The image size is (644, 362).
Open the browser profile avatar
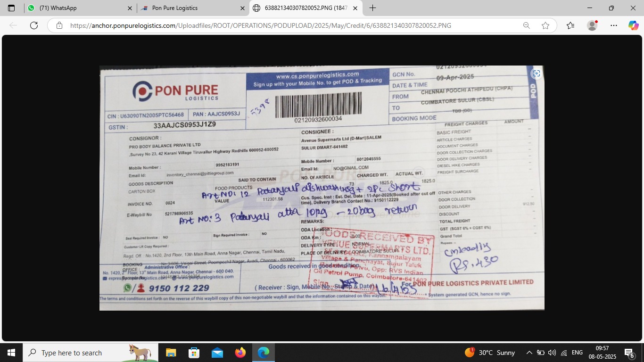point(592,25)
